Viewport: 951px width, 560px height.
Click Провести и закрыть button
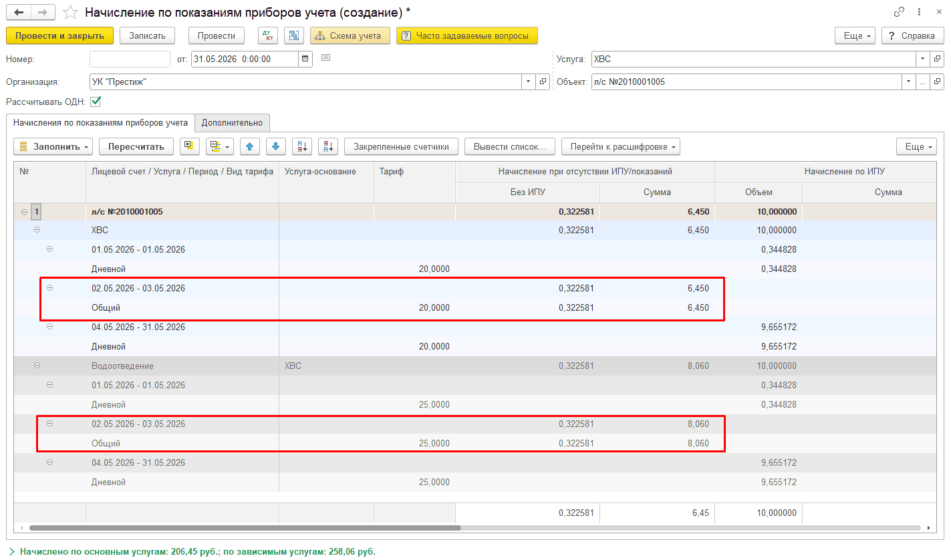pyautogui.click(x=59, y=35)
